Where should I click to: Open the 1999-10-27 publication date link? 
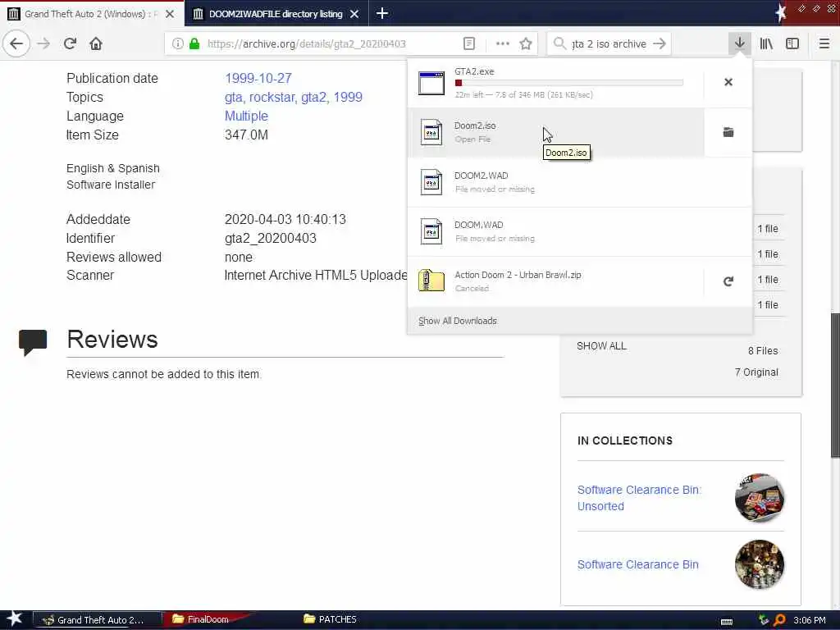(x=258, y=78)
